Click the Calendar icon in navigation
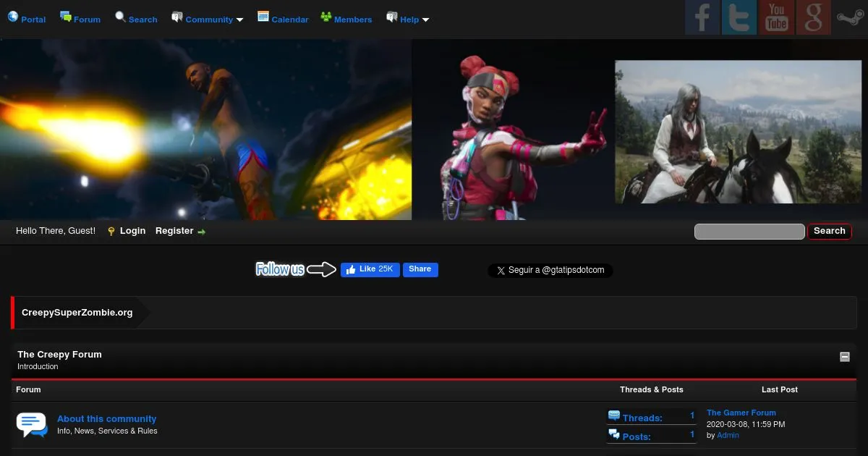868x456 pixels. point(263,17)
